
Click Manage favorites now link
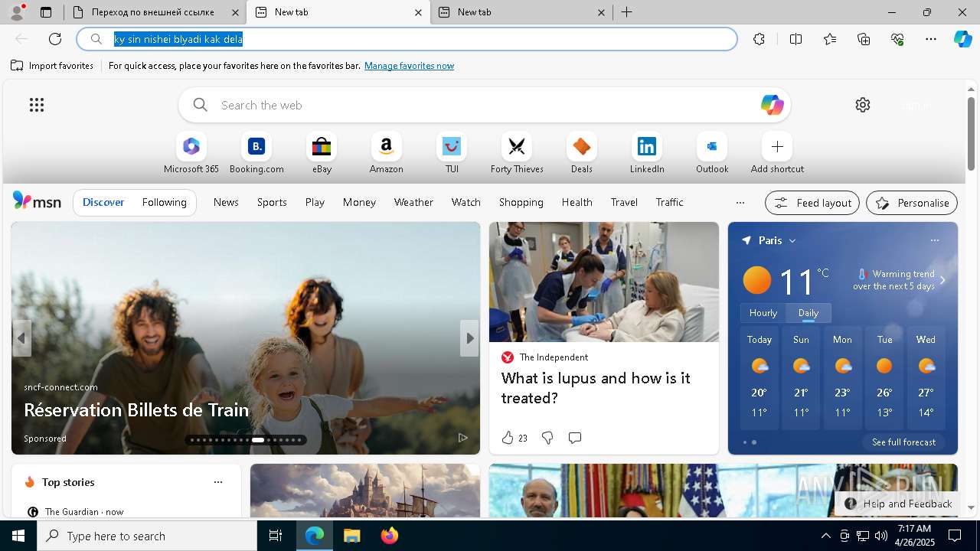[409, 66]
